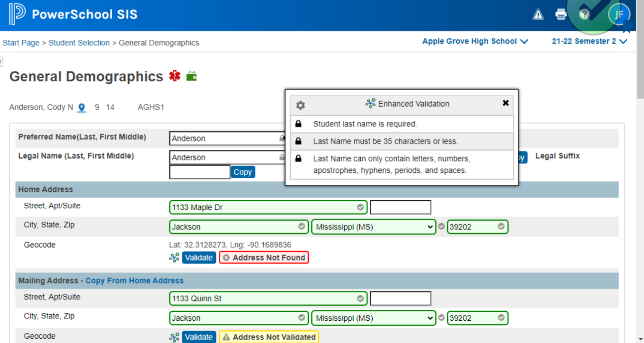Click lock icon for '35 characters or less' rule
Image resolution: width=644 pixels, height=343 pixels.
tap(298, 141)
